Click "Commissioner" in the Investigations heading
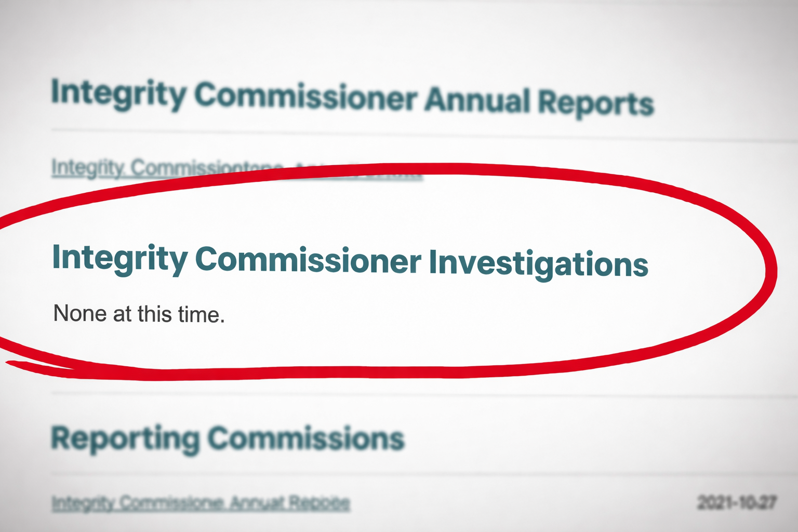 (308, 260)
